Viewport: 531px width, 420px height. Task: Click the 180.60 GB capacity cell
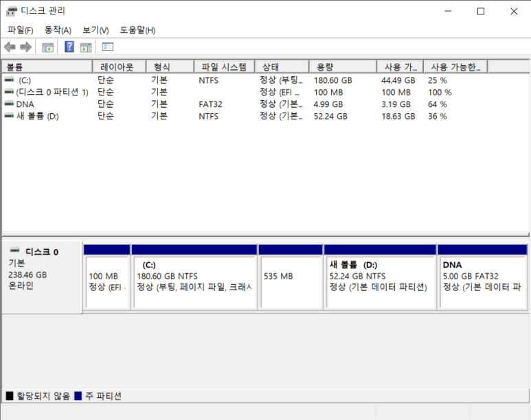pos(333,80)
